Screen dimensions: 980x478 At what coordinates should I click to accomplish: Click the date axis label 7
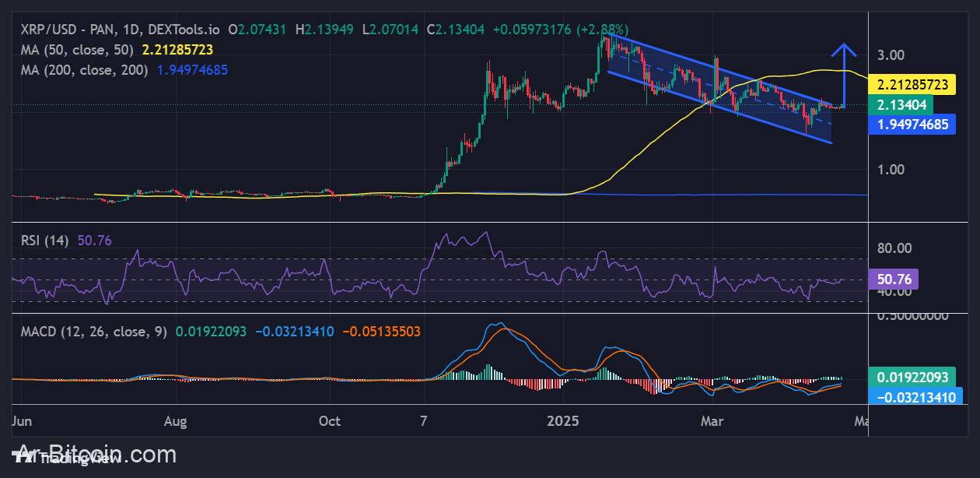click(x=424, y=421)
